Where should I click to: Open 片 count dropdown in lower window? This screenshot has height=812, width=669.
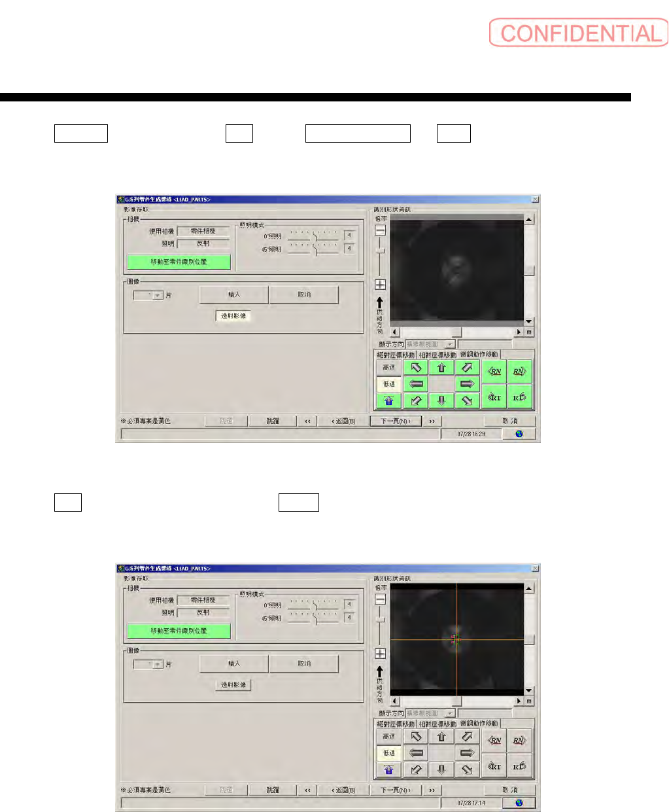point(148,665)
